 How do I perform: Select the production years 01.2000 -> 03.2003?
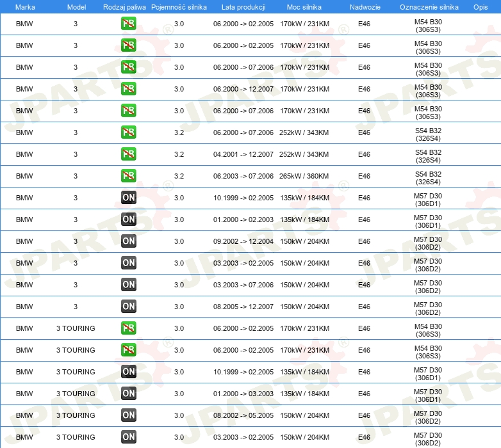point(243,394)
